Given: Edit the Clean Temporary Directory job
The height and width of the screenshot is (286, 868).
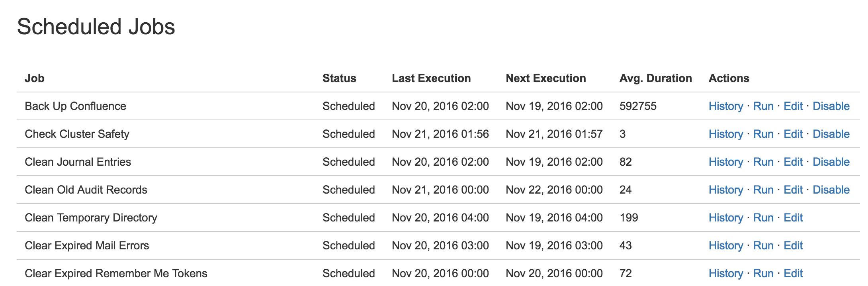Looking at the screenshot, I should click(x=793, y=217).
